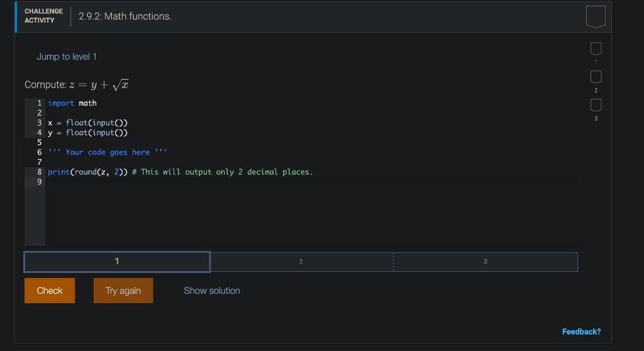This screenshot has width=644, height=351.
Task: Click the orange Check button
Action: pos(50,291)
